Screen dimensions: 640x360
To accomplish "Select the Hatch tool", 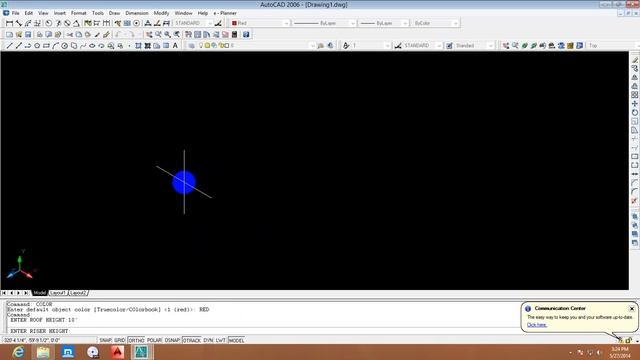I will pyautogui.click(x=138, y=46).
